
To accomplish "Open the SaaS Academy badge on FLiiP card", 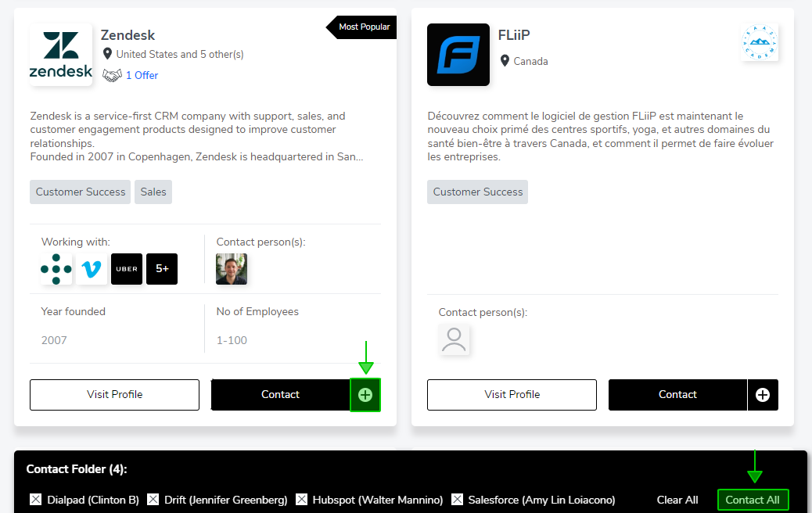I will point(760,42).
